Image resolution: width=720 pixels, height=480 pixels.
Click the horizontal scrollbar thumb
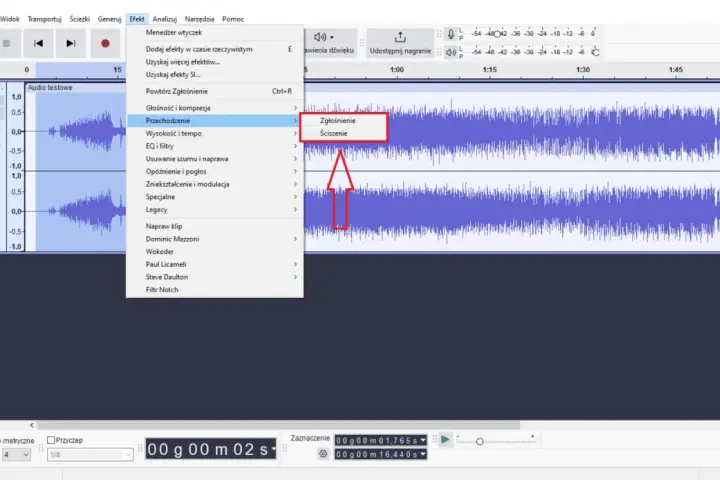point(279,425)
